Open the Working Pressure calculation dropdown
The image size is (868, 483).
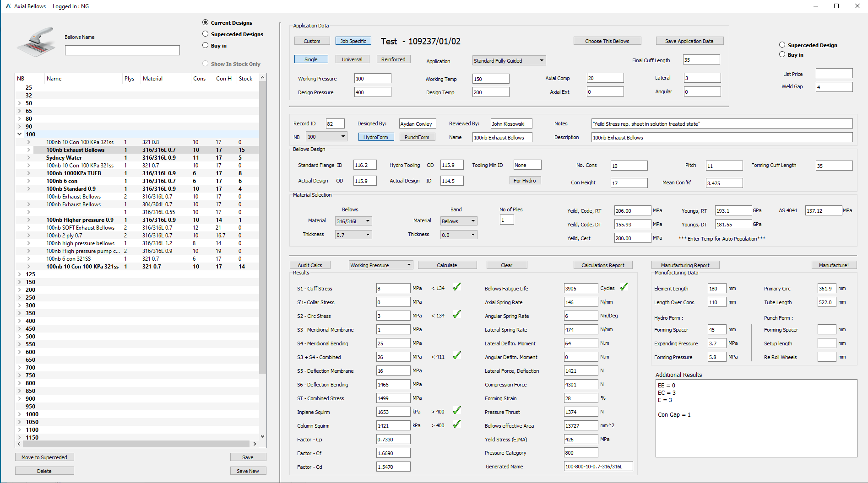(x=381, y=265)
